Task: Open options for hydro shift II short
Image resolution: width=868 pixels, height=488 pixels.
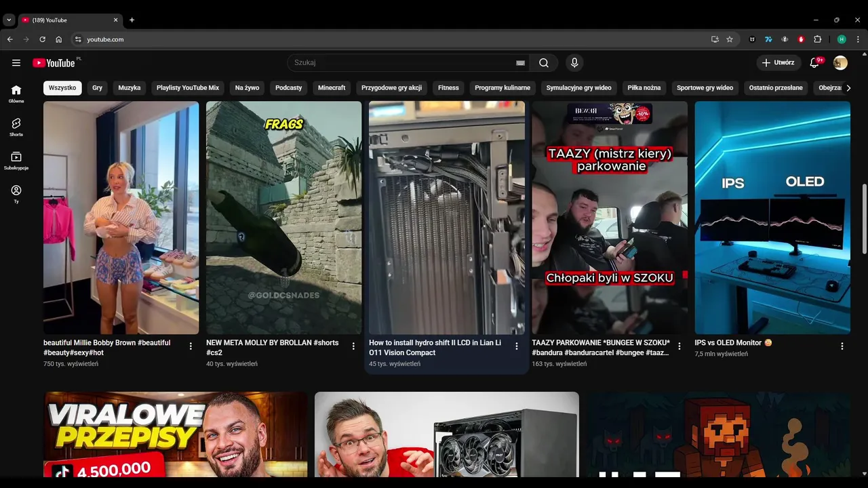Action: (516, 346)
